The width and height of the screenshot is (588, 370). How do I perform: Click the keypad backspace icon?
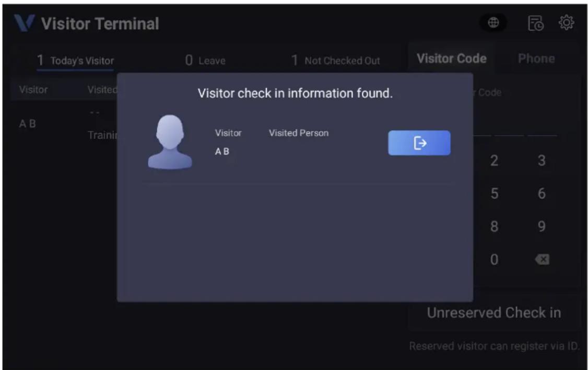click(542, 259)
